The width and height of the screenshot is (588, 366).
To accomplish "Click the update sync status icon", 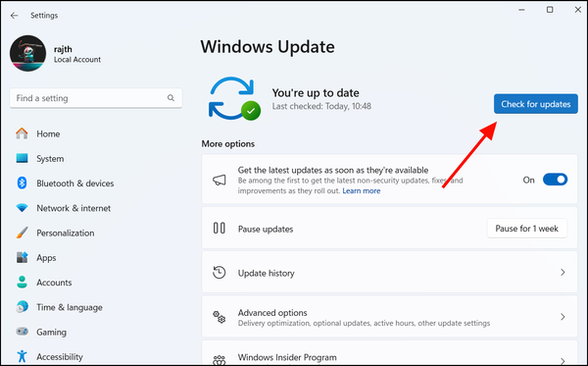I will pos(234,99).
